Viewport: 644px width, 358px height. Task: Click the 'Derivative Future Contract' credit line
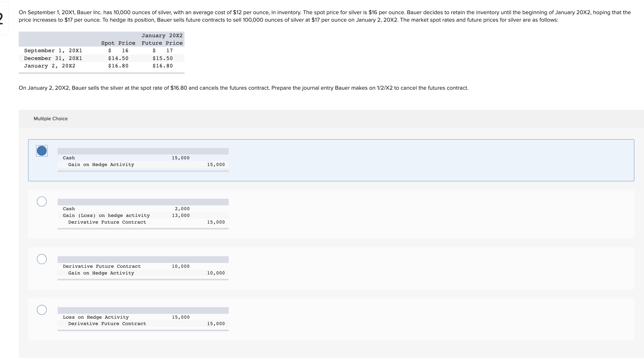click(x=107, y=222)
